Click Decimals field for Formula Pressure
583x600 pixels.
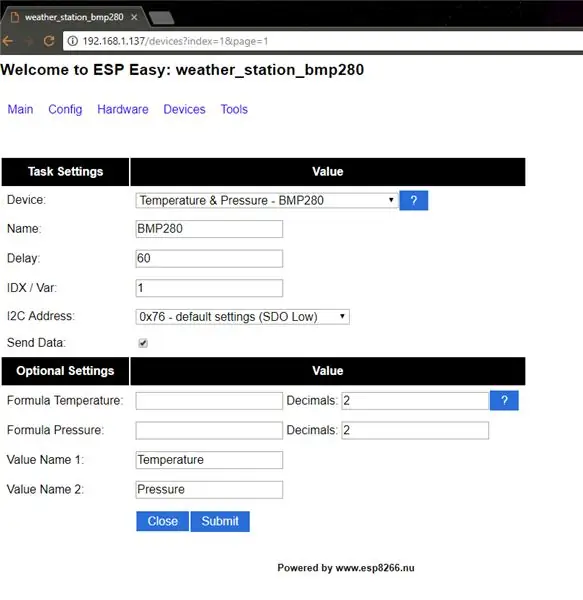coord(415,430)
